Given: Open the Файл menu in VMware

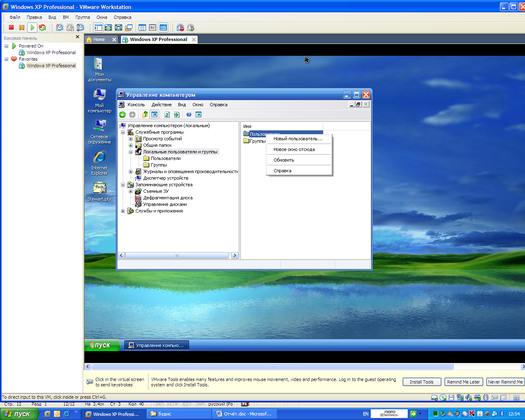Looking at the screenshot, I should tap(15, 17).
